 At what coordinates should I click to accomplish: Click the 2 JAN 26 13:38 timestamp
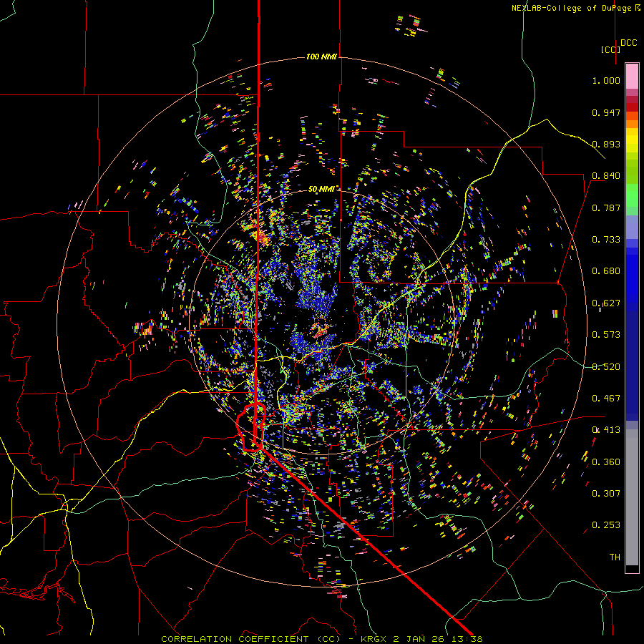click(438, 639)
